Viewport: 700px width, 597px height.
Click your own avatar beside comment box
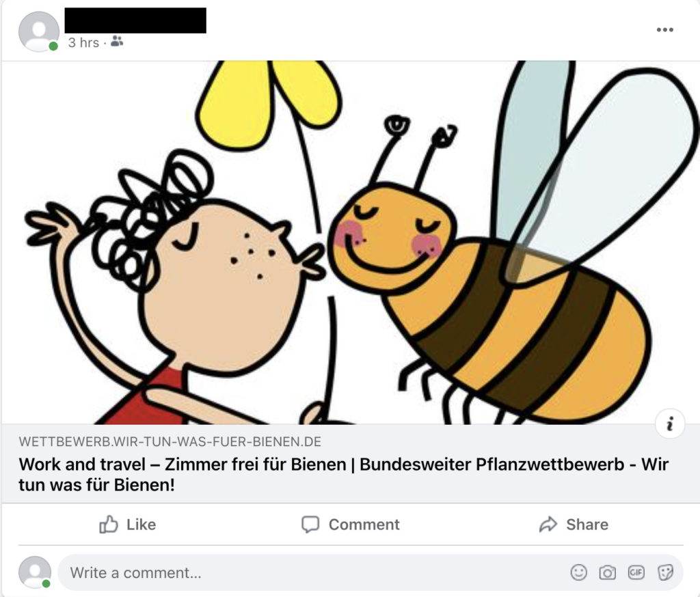tap(34, 572)
